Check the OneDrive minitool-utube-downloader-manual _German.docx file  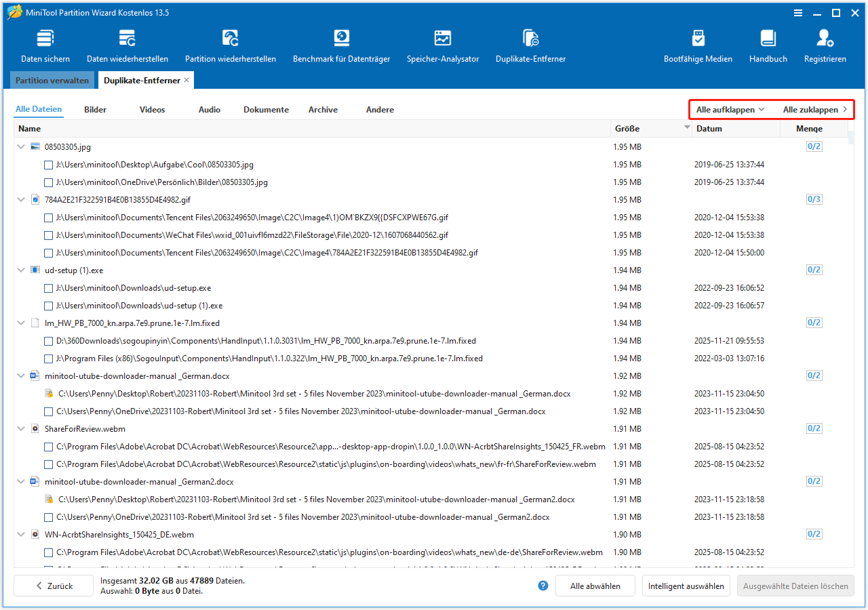click(48, 411)
